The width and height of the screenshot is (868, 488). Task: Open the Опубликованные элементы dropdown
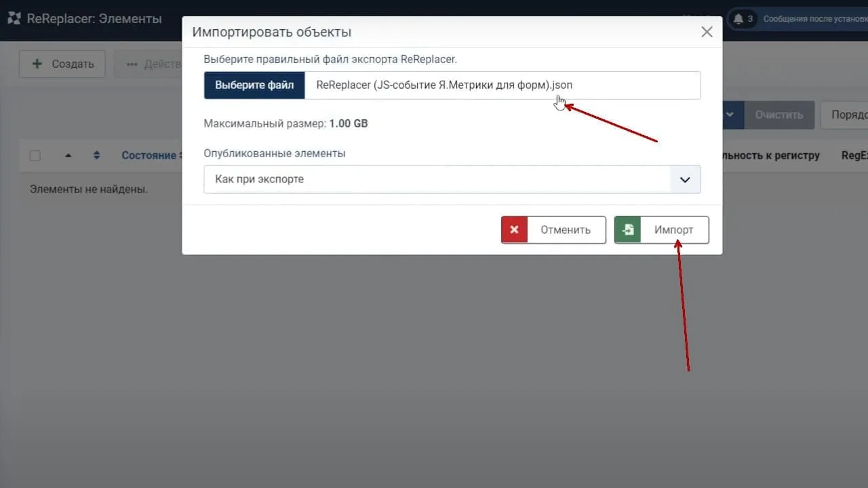[x=452, y=180]
